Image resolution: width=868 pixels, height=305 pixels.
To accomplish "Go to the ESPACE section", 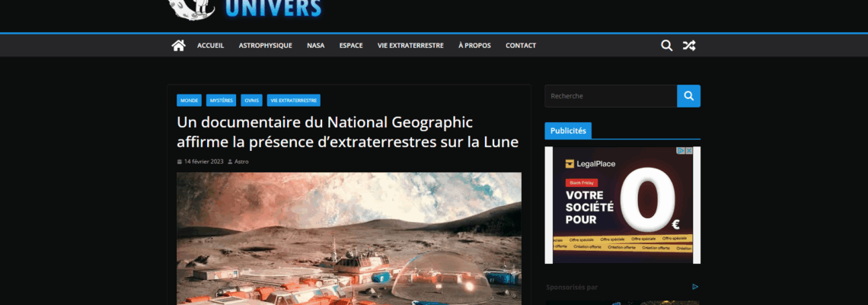I will coord(351,46).
